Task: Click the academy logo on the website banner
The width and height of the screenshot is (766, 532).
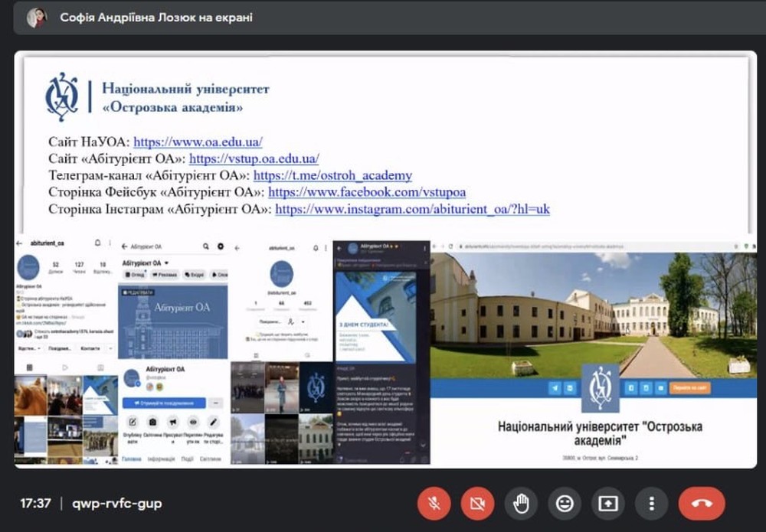Action: point(601,389)
